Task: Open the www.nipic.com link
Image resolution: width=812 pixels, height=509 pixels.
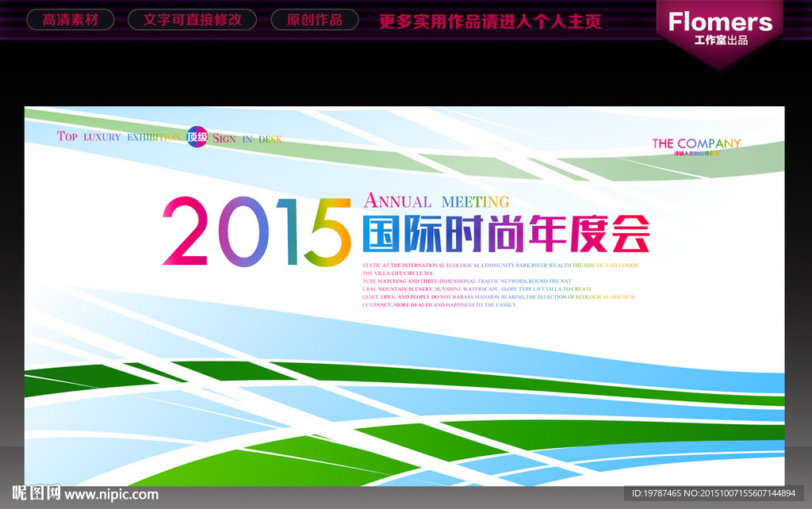Action: [x=111, y=495]
